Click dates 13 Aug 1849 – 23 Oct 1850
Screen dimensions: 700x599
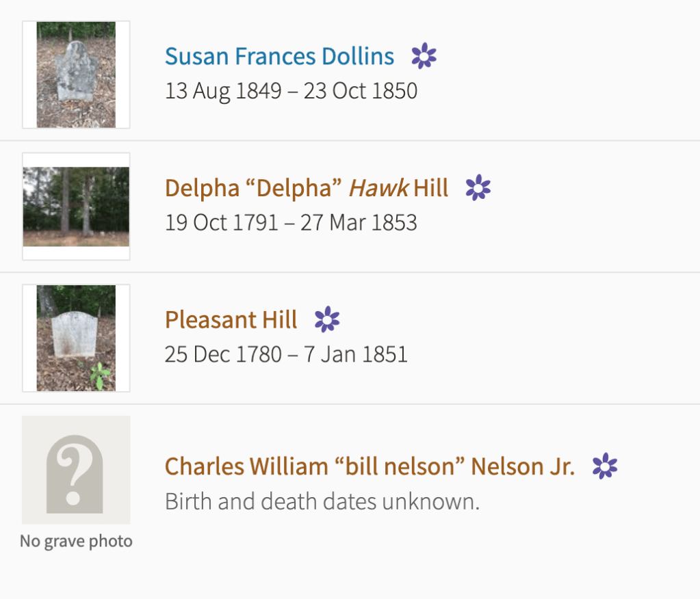[x=291, y=91]
